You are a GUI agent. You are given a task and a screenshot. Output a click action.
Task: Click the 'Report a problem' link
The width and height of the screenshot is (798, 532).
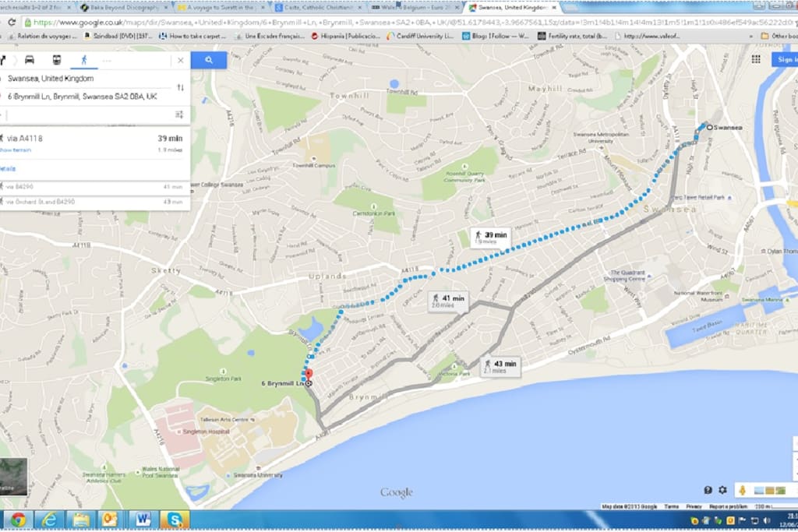point(728,506)
